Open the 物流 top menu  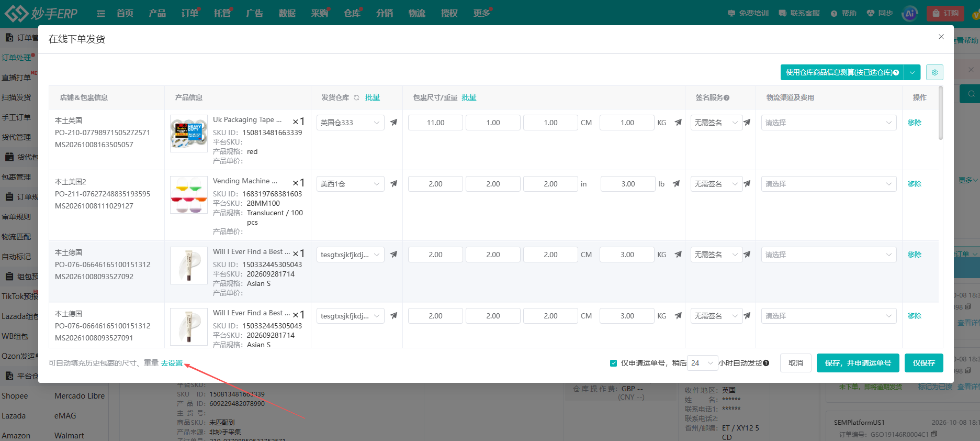(416, 13)
